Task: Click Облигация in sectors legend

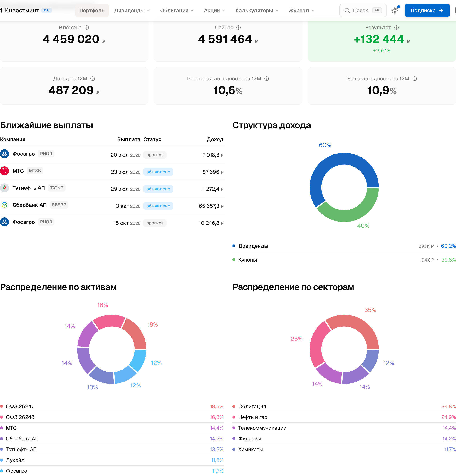Action: (x=344, y=407)
